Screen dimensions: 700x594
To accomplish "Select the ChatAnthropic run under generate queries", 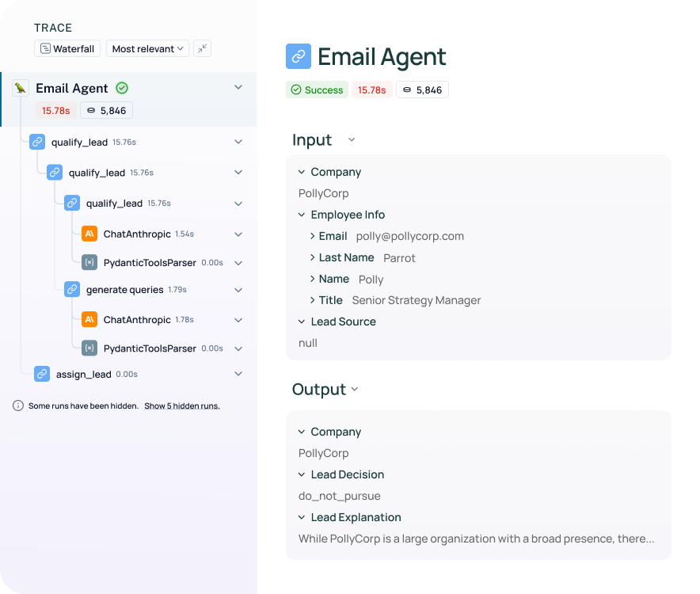I will [x=89, y=320].
